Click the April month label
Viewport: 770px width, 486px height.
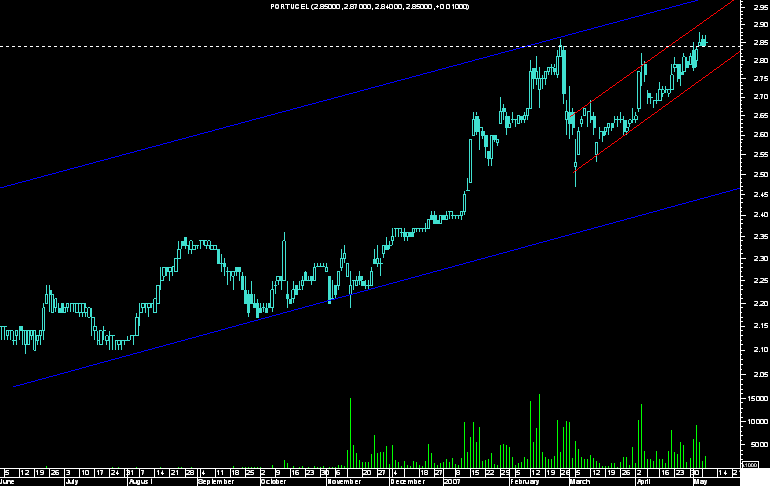click(643, 482)
